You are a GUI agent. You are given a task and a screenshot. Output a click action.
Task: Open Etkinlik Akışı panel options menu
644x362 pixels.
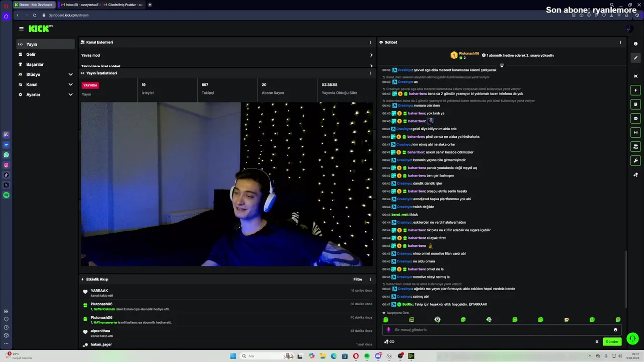370,279
